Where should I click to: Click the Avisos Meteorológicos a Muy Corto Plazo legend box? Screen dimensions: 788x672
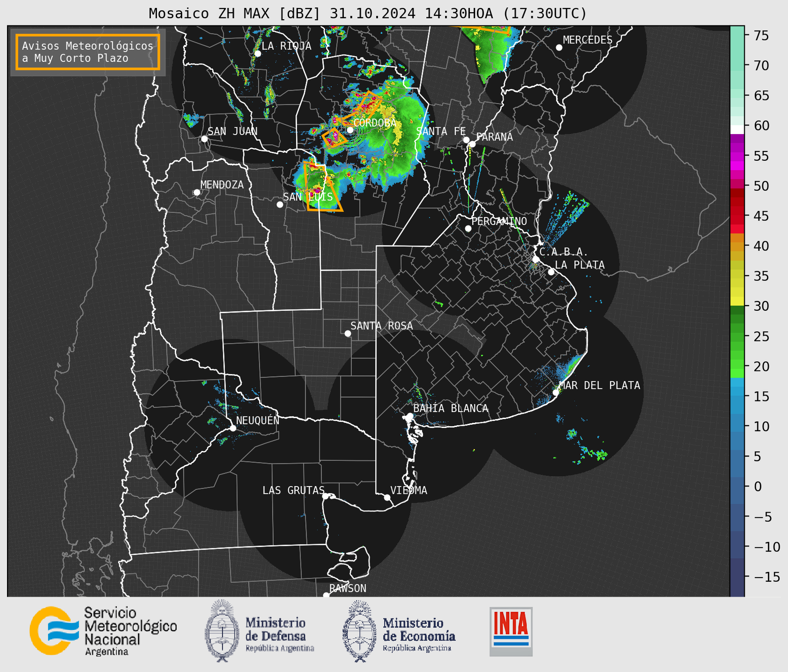[x=88, y=52]
